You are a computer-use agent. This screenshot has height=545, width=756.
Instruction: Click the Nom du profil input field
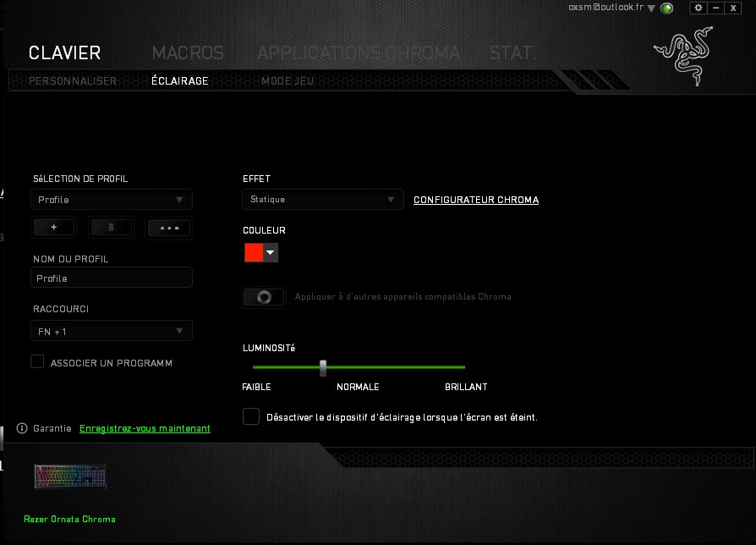click(x=111, y=277)
